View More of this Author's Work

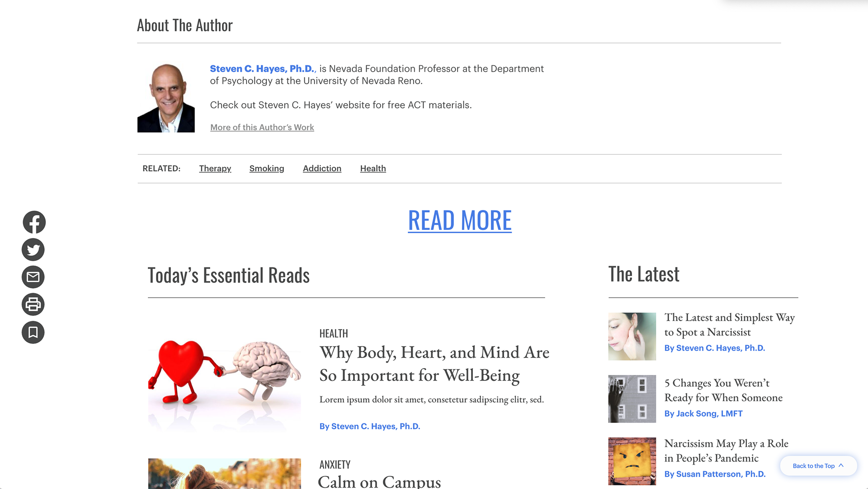pyautogui.click(x=262, y=128)
